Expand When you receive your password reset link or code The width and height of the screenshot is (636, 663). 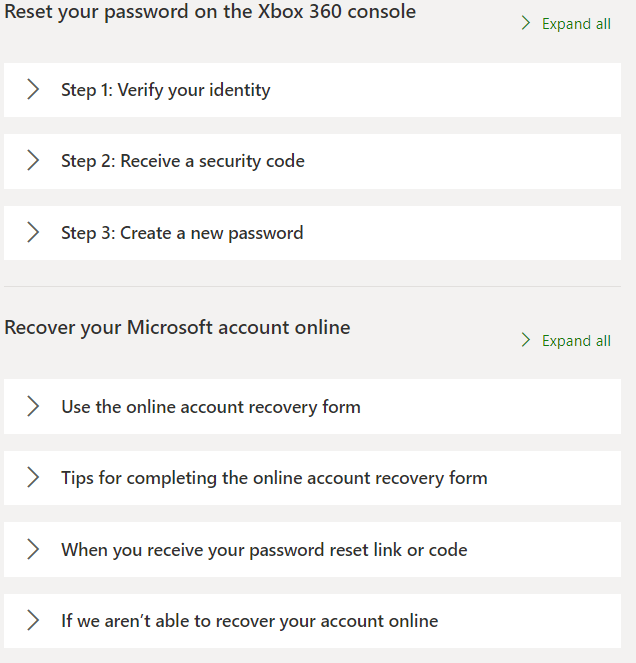(313, 549)
